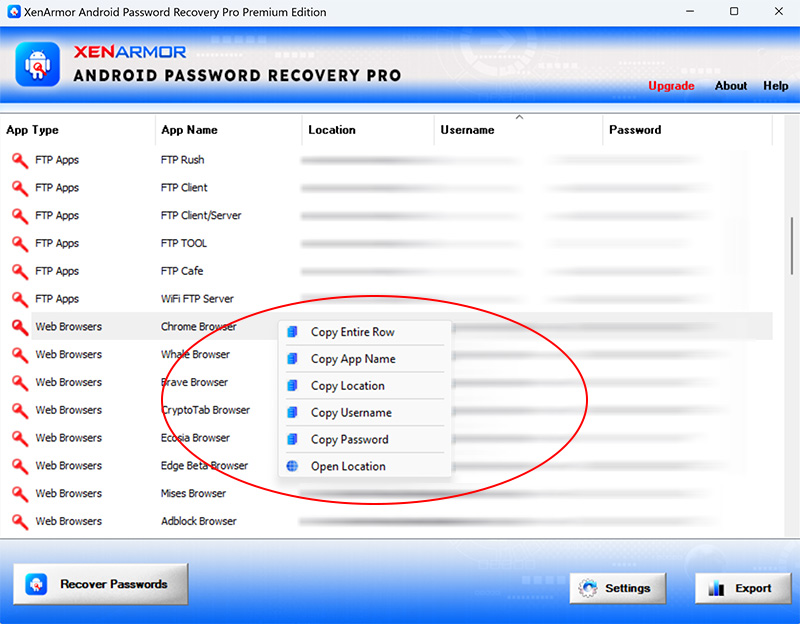Viewport: 800px width, 624px height.
Task: Select the WiFi FTP Server row
Action: click(x=387, y=299)
